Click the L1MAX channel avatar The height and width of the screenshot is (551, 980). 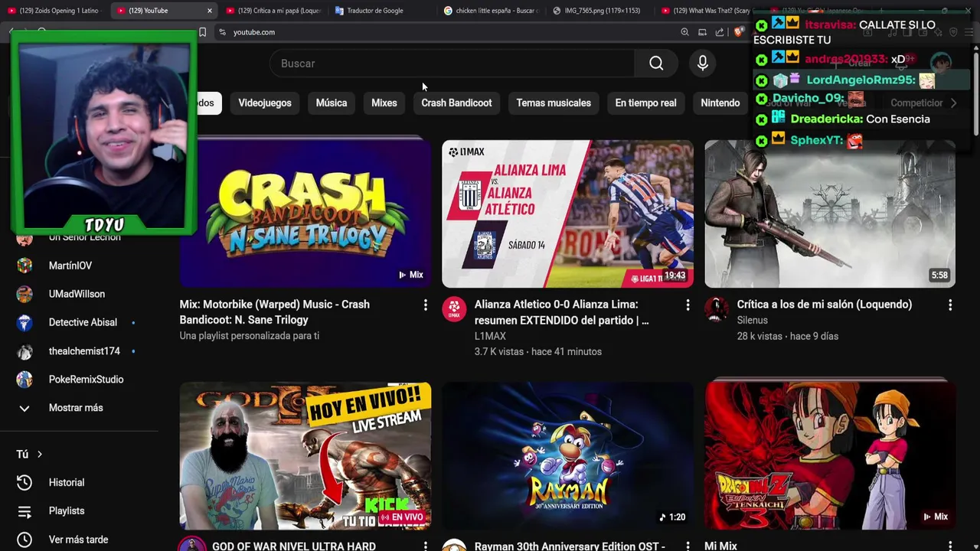click(455, 309)
